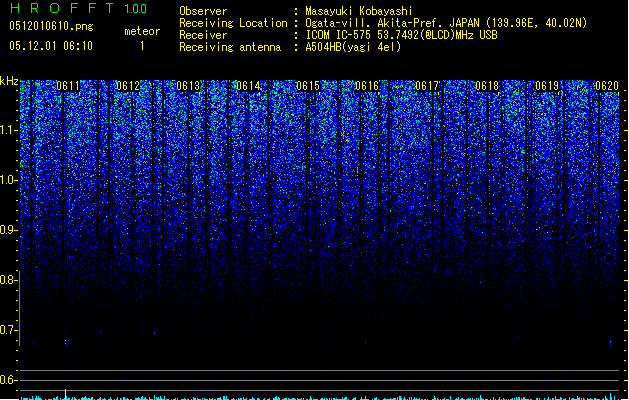
Task: Click the Observer name Masayuki Kobayashi
Action: click(x=359, y=11)
